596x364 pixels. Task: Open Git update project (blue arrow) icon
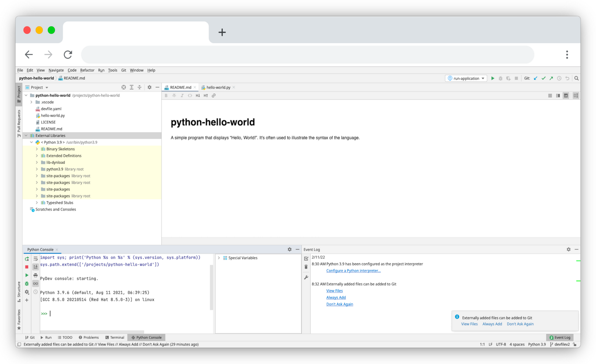coord(535,78)
